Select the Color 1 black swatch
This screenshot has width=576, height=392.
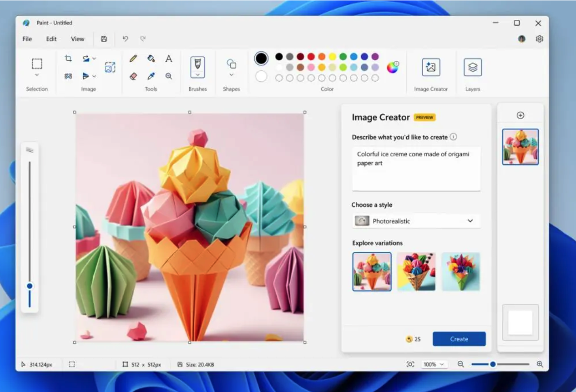[x=261, y=58]
